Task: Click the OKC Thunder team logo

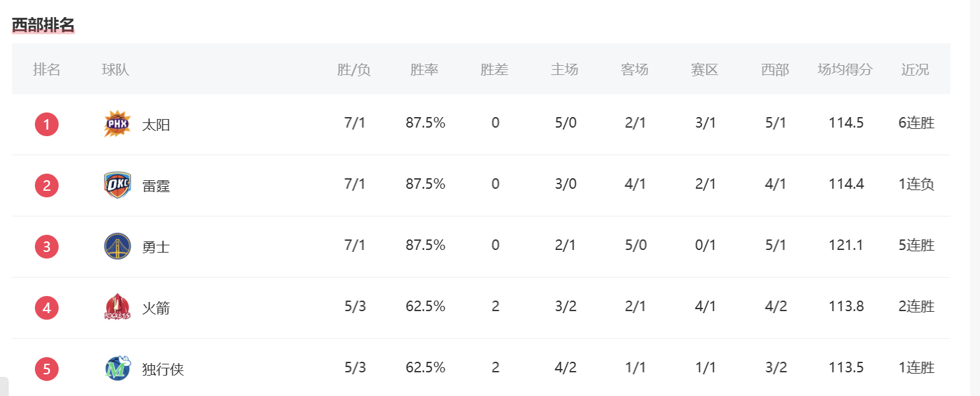Action: (x=117, y=185)
